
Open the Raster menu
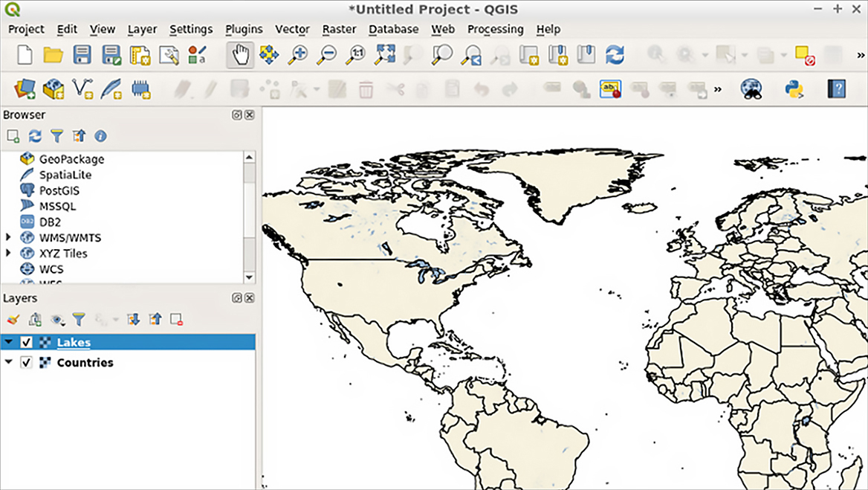coord(340,29)
